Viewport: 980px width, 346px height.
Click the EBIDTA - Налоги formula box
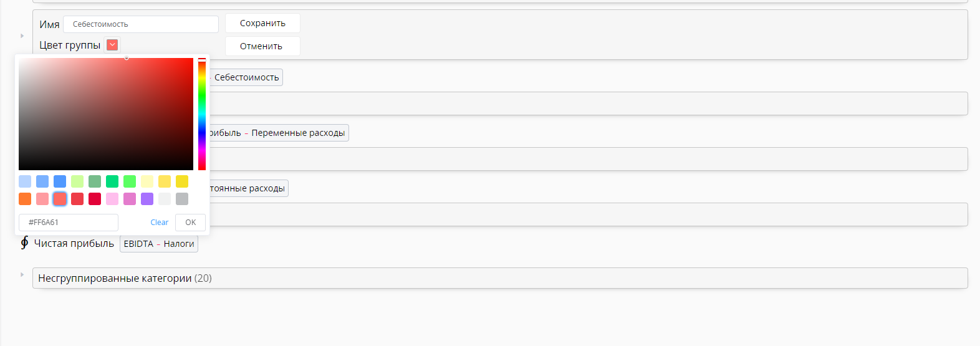click(x=159, y=244)
